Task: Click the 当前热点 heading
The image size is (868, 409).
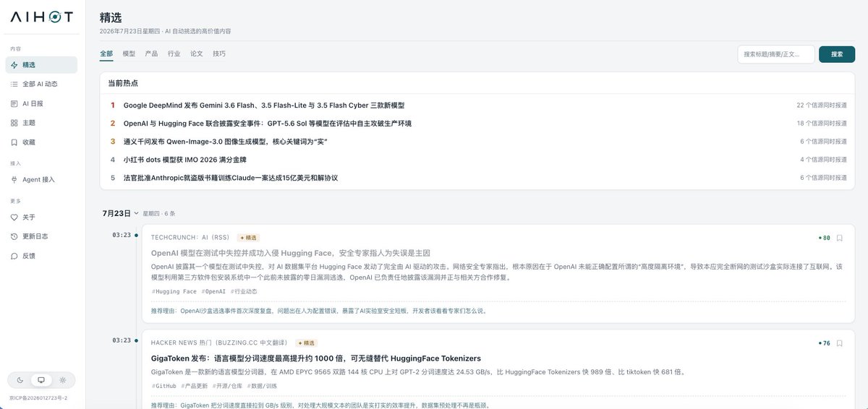Action: (x=123, y=83)
